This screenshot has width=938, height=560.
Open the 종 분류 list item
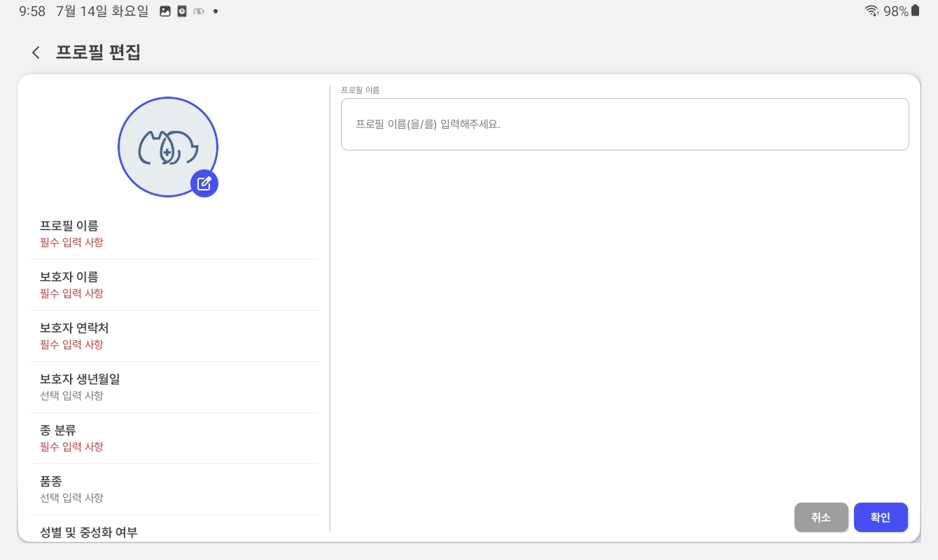[x=174, y=438]
